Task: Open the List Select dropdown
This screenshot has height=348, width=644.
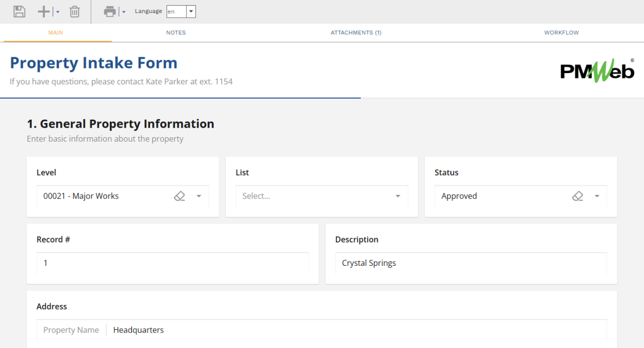Action: point(398,196)
